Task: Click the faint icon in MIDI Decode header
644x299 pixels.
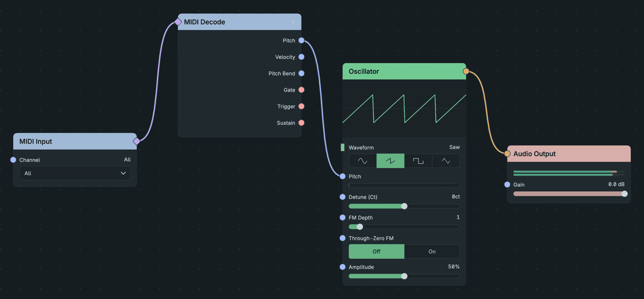Action: (293, 22)
